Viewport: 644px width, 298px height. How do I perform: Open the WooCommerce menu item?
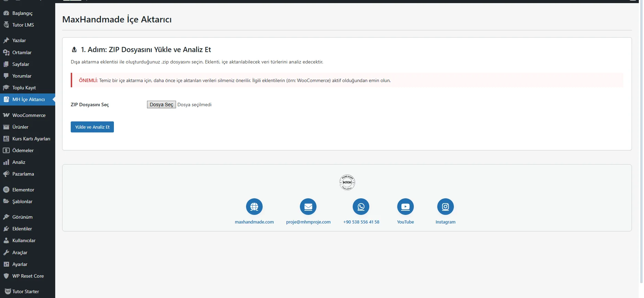pyautogui.click(x=28, y=115)
